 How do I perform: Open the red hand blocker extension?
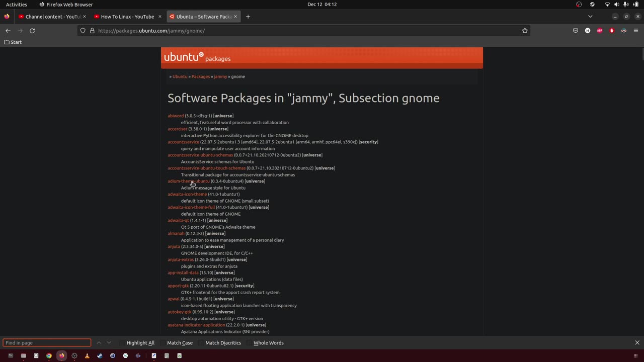(x=612, y=31)
